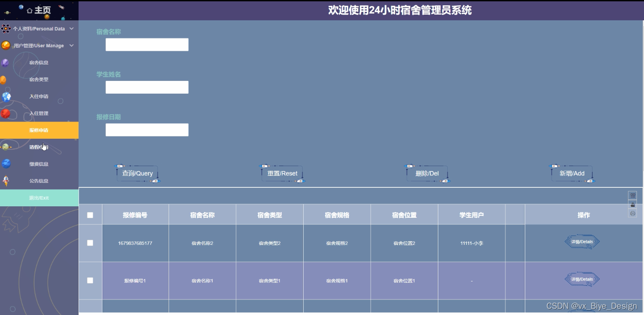Click the cell 1679837685177
The width and height of the screenshot is (644, 315).
pyautogui.click(x=135, y=243)
